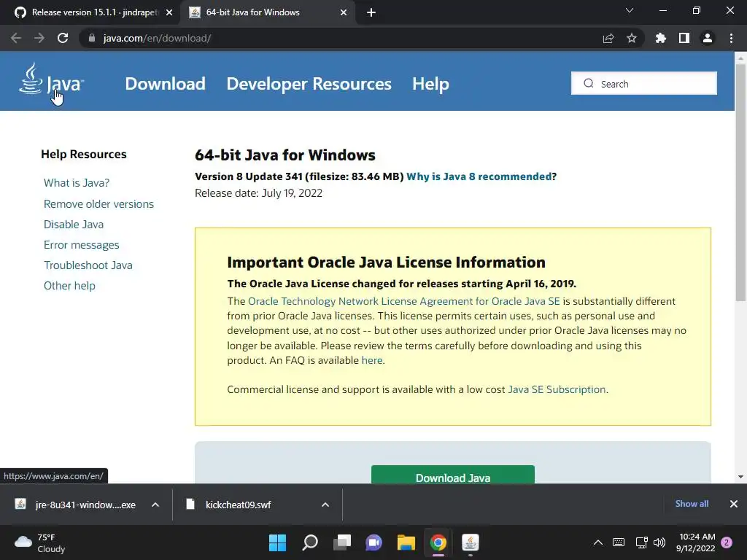Image resolution: width=747 pixels, height=560 pixels.
Task: Open Error messages help link
Action: 82,245
